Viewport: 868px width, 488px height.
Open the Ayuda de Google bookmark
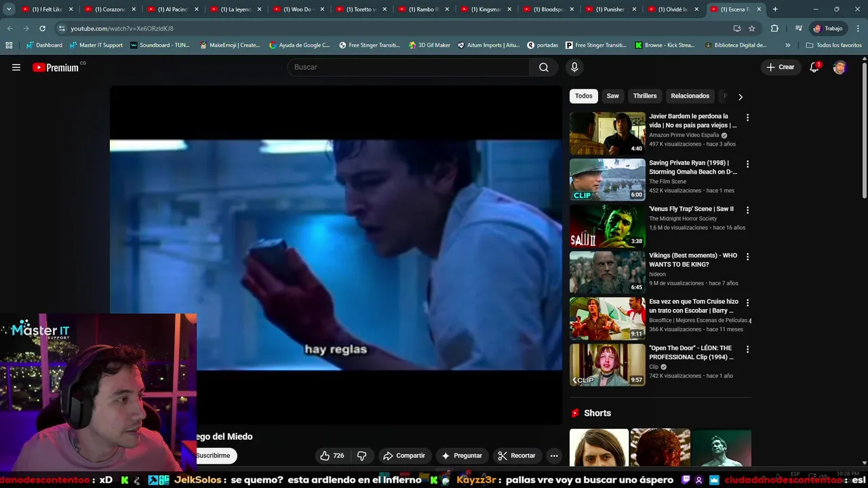(300, 45)
